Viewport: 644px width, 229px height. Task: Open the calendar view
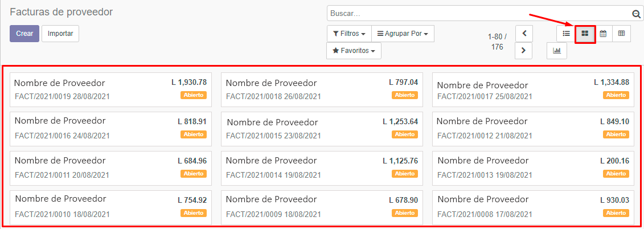point(603,34)
